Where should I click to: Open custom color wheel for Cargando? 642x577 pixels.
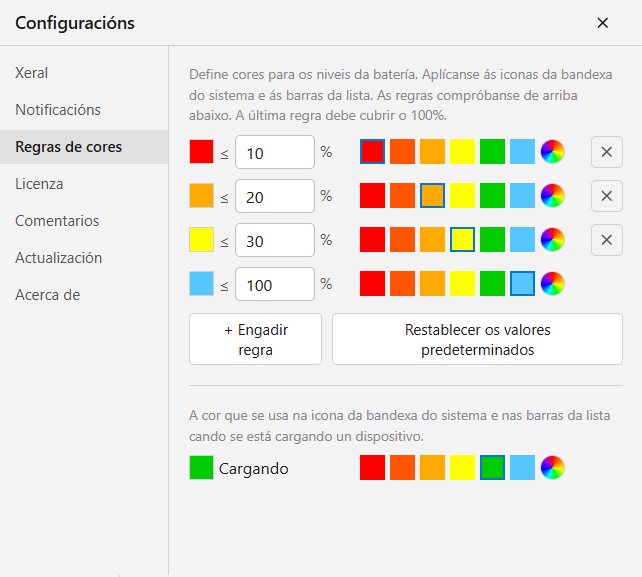(x=552, y=467)
